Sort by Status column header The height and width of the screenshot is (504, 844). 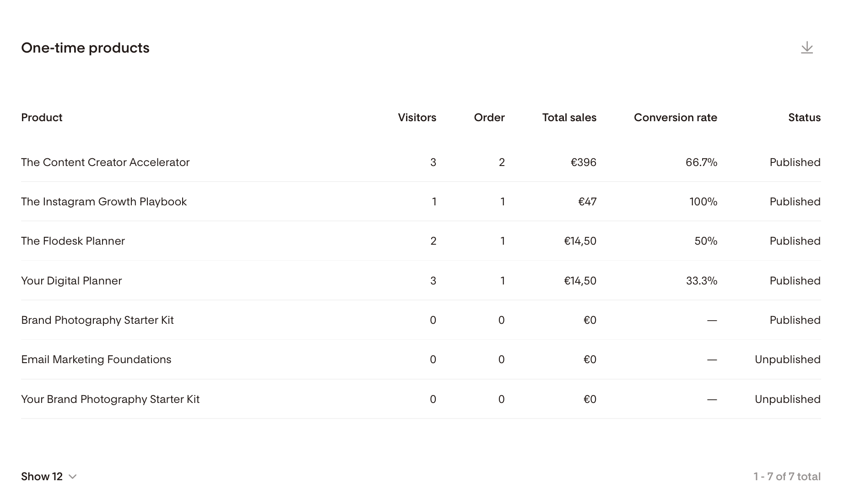(x=804, y=118)
